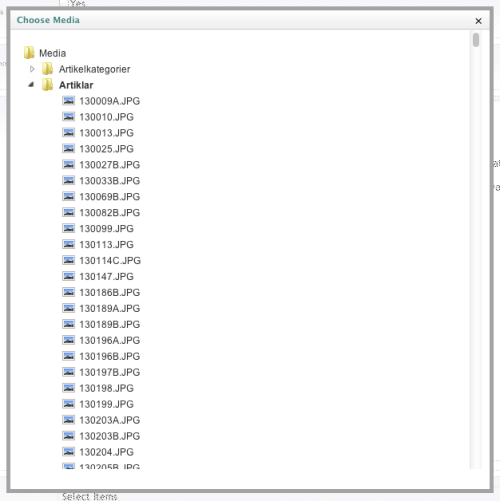Select the 130204.JPG entry

coord(106,452)
